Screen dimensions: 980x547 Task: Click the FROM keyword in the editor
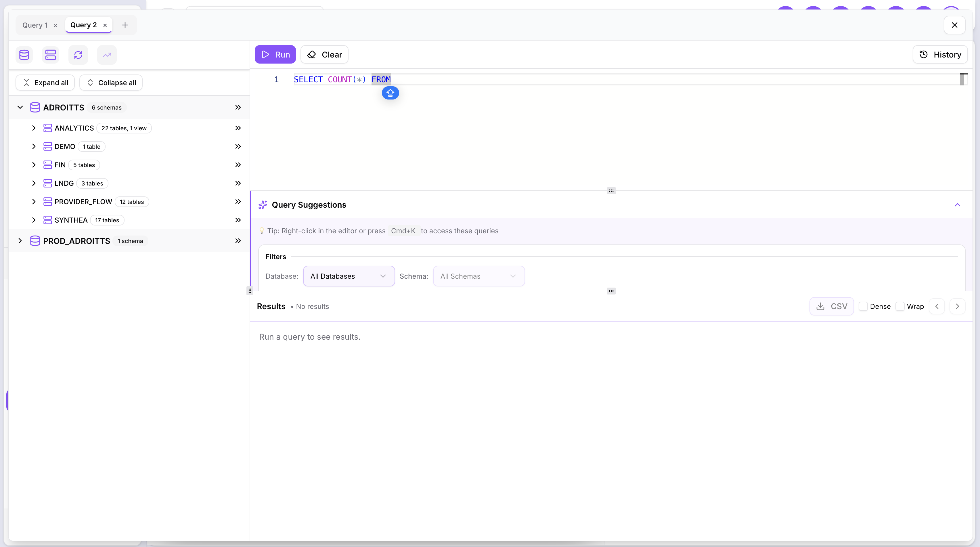(x=381, y=79)
